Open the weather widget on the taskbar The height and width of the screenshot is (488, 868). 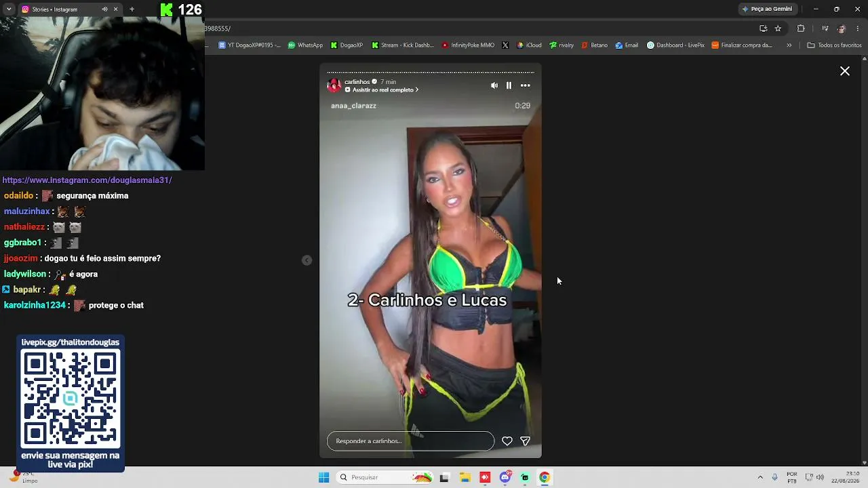23,477
